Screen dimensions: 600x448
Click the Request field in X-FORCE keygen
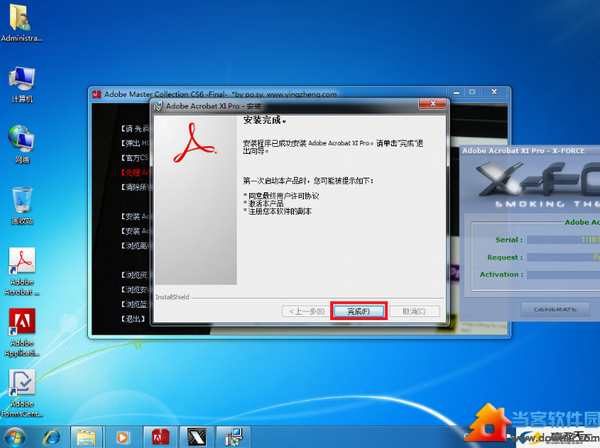[563, 257]
